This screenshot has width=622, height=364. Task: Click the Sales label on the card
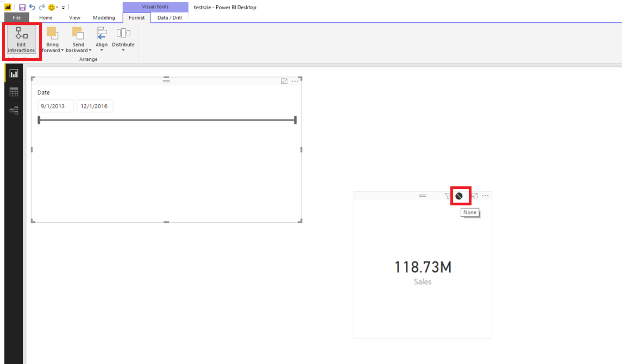click(x=423, y=281)
